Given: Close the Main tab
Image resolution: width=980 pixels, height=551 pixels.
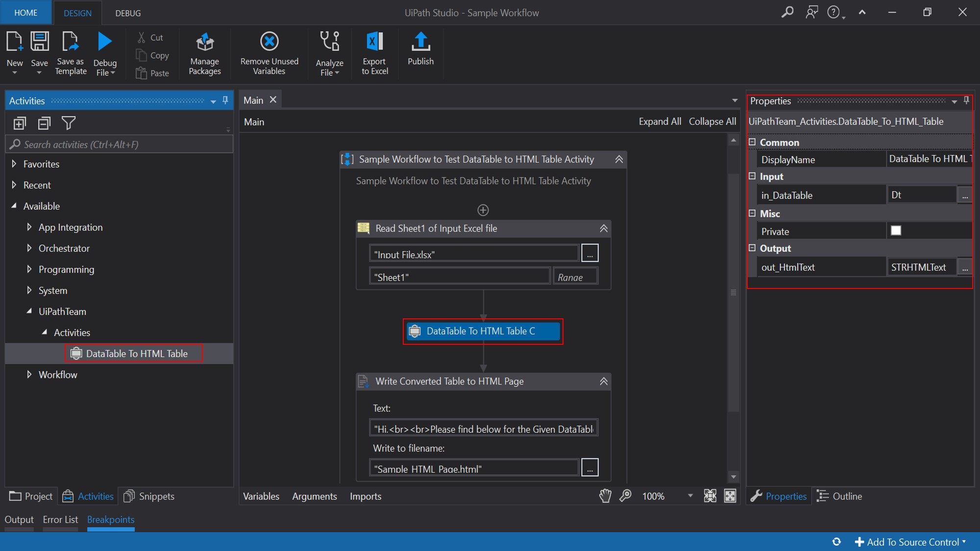Looking at the screenshot, I should click(273, 99).
